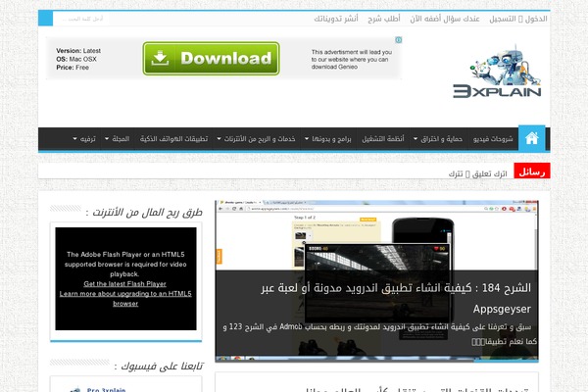Click the AdChoices info icon on the banner
Viewport: 588px width, 392px height.
pos(399,40)
